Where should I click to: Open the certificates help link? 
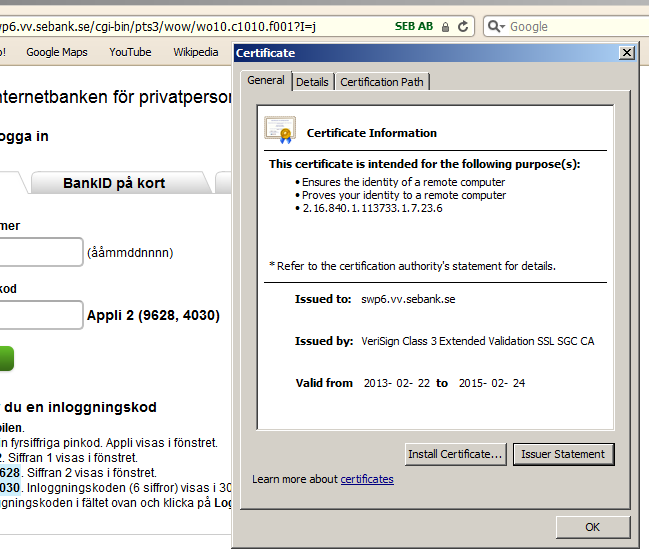[367, 479]
